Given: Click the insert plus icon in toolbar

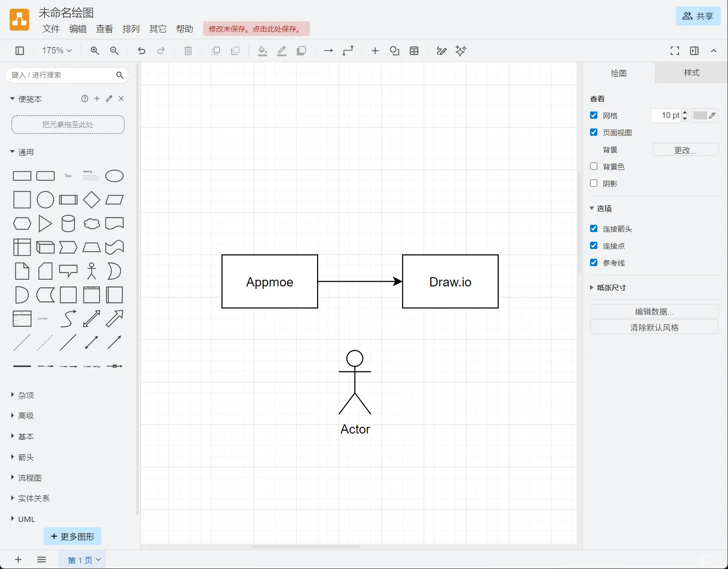Looking at the screenshot, I should point(375,50).
